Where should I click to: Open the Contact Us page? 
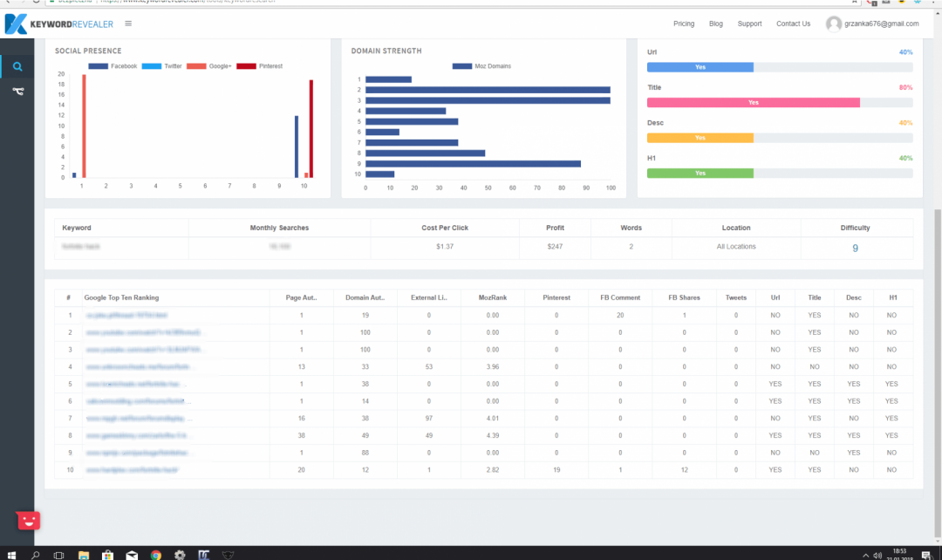click(793, 24)
